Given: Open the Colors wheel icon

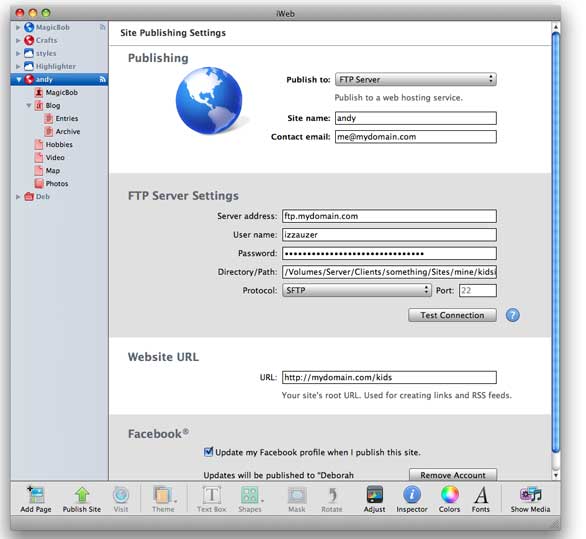Looking at the screenshot, I should tap(450, 495).
